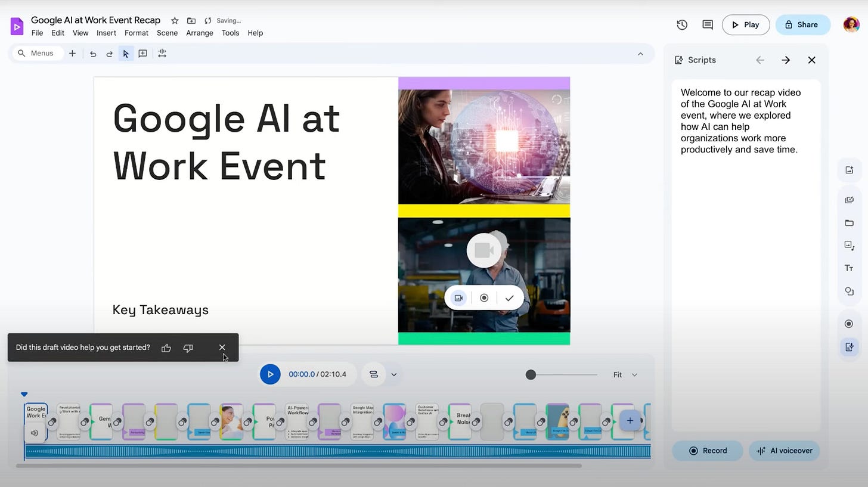Viewport: 868px width, 487px height.
Task: Redo the last action
Action: point(109,54)
